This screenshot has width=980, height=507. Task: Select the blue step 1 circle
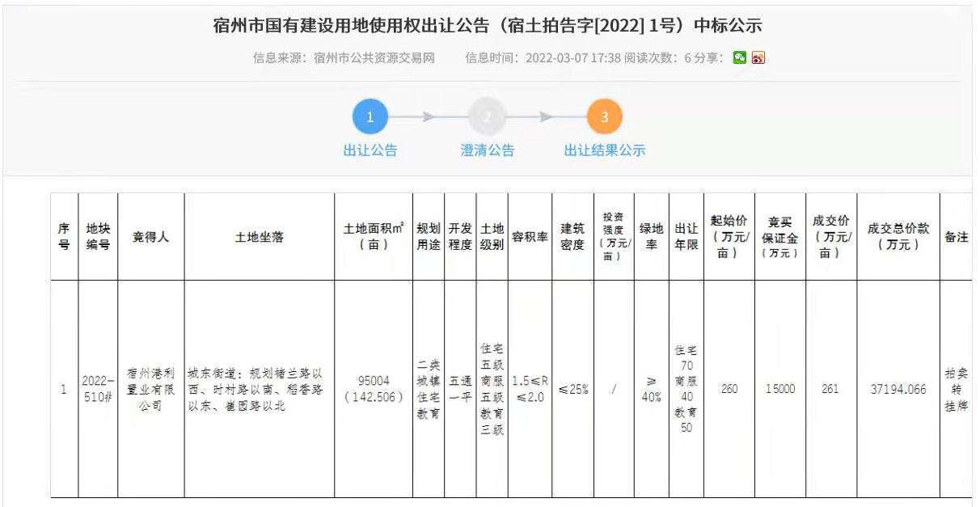click(370, 117)
